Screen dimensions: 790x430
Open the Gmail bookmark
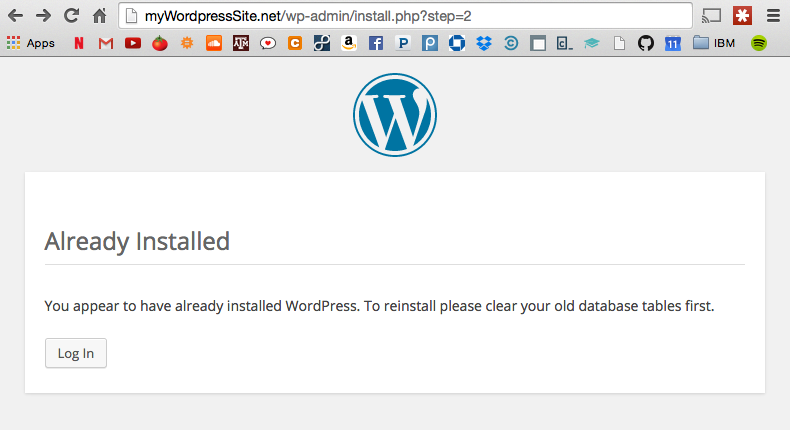[x=105, y=43]
